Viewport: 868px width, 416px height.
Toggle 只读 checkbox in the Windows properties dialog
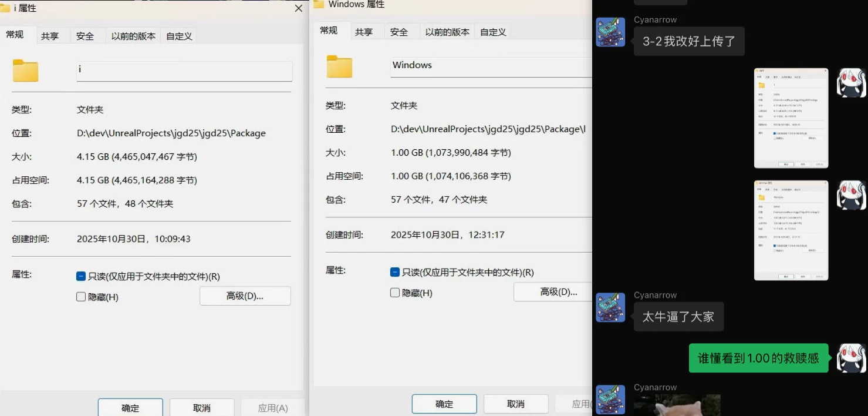395,272
